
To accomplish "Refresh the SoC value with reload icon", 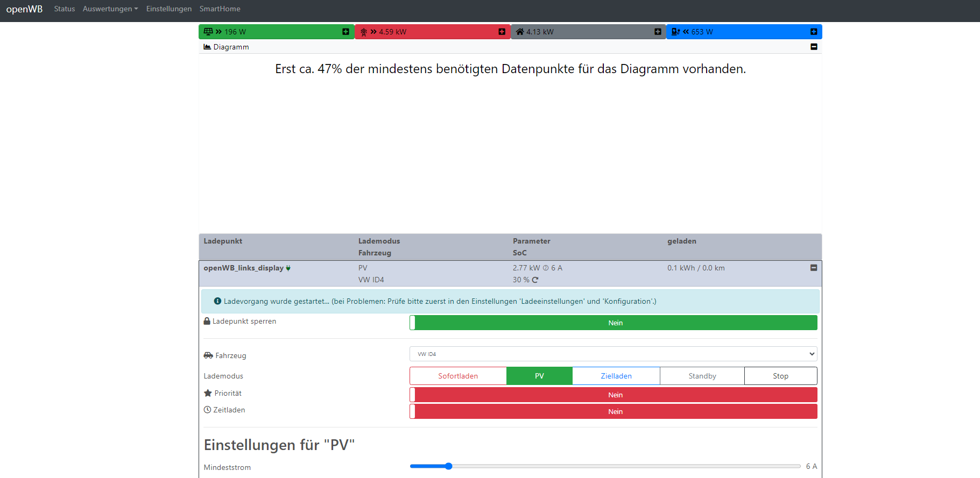I will point(535,280).
